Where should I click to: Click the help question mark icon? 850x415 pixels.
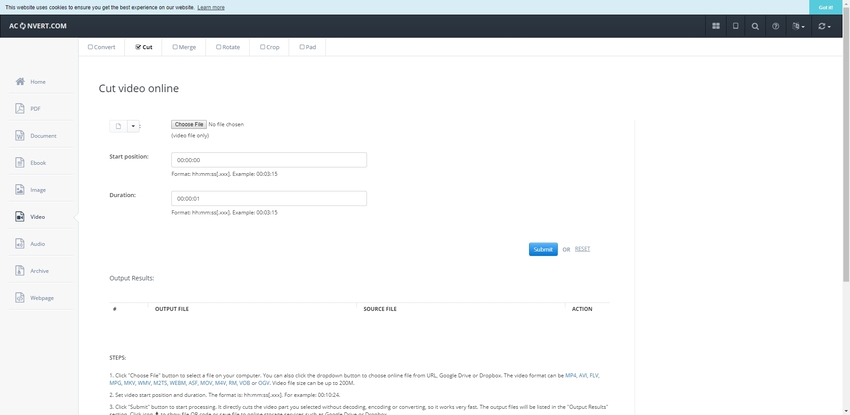coord(775,26)
